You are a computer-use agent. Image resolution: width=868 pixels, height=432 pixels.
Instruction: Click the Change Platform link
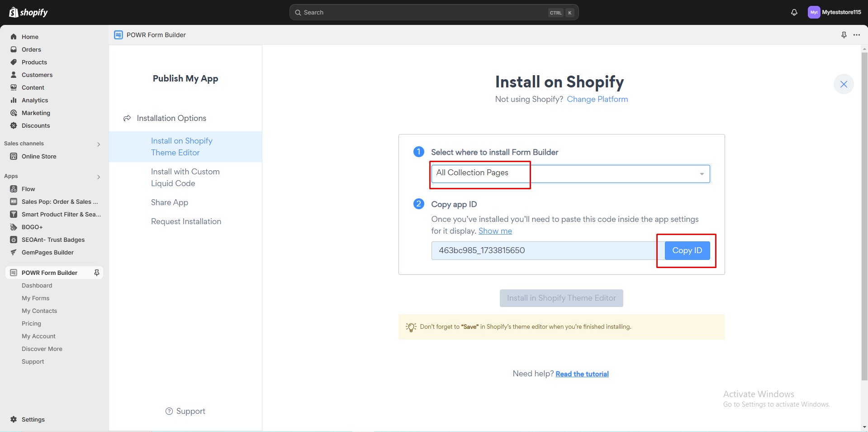[597, 99]
